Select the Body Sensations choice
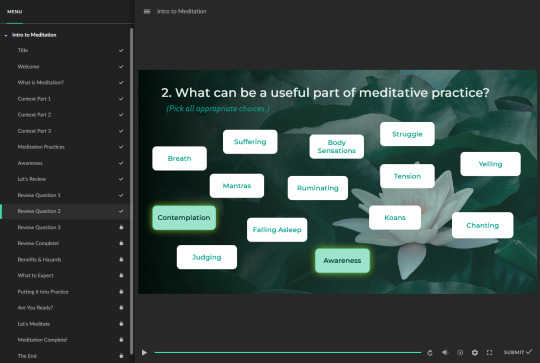Image resolution: width=540 pixels, height=363 pixels. [336, 146]
